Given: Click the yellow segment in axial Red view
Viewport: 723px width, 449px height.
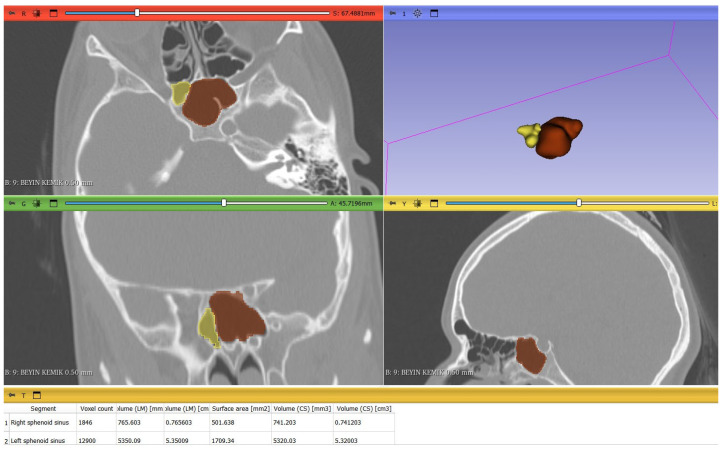Looking at the screenshot, I should point(179,92).
